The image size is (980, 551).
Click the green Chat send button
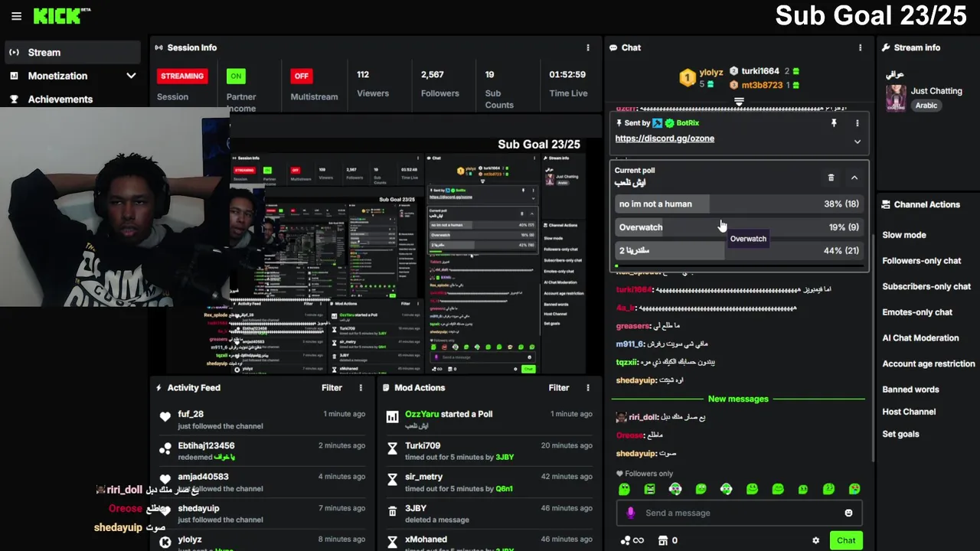846,540
